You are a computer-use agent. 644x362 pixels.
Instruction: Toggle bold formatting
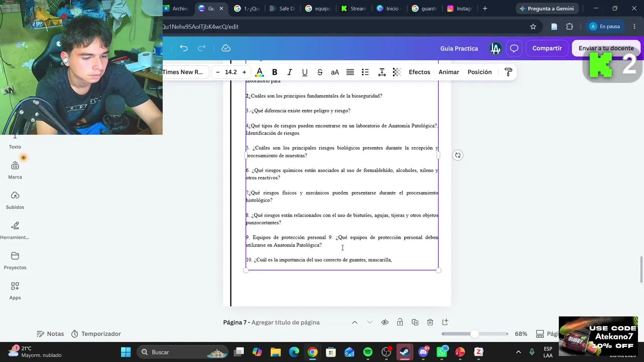(x=275, y=72)
